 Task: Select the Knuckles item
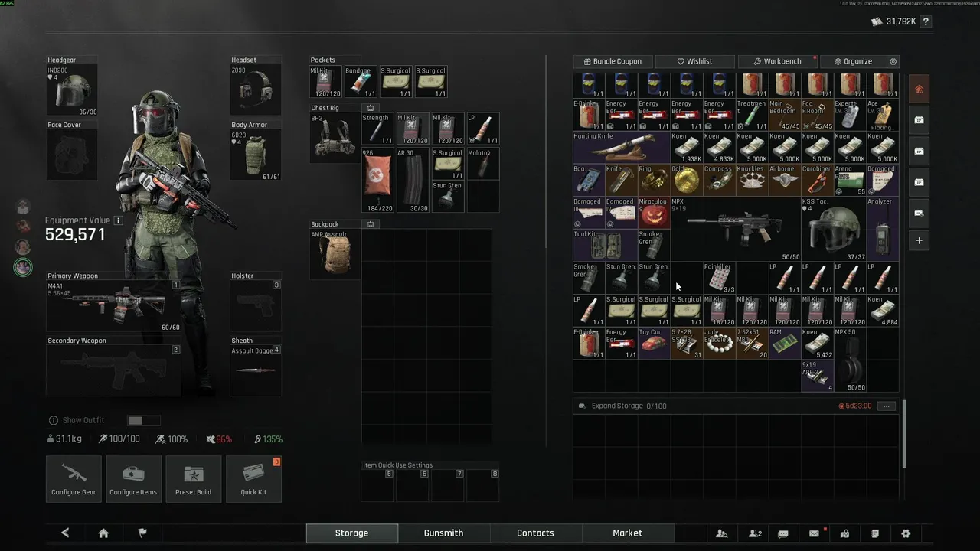point(751,180)
